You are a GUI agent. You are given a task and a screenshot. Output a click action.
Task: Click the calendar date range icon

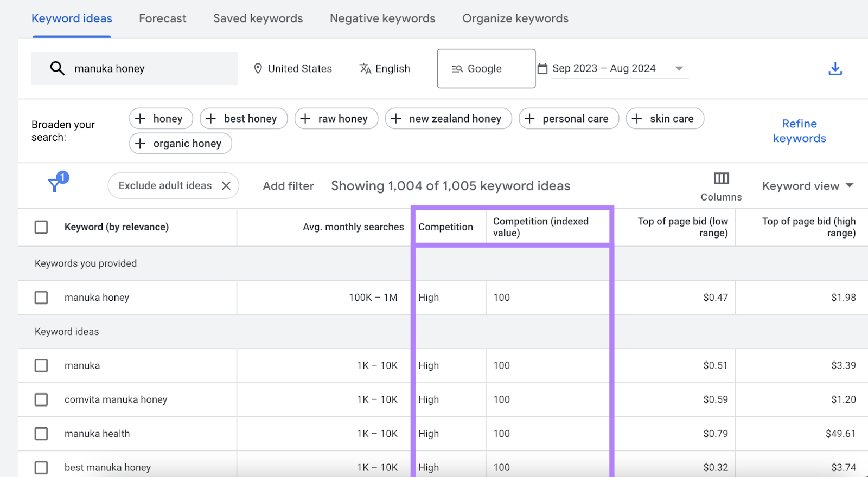(542, 68)
